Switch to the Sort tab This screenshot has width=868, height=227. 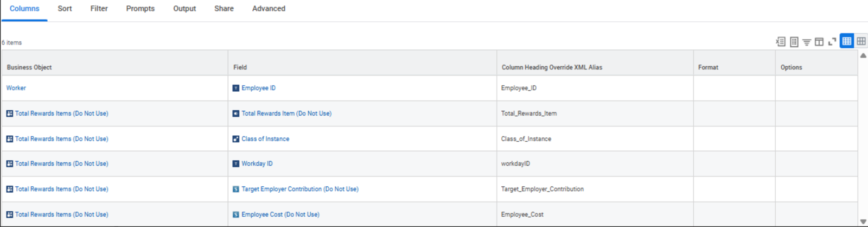coord(65,9)
